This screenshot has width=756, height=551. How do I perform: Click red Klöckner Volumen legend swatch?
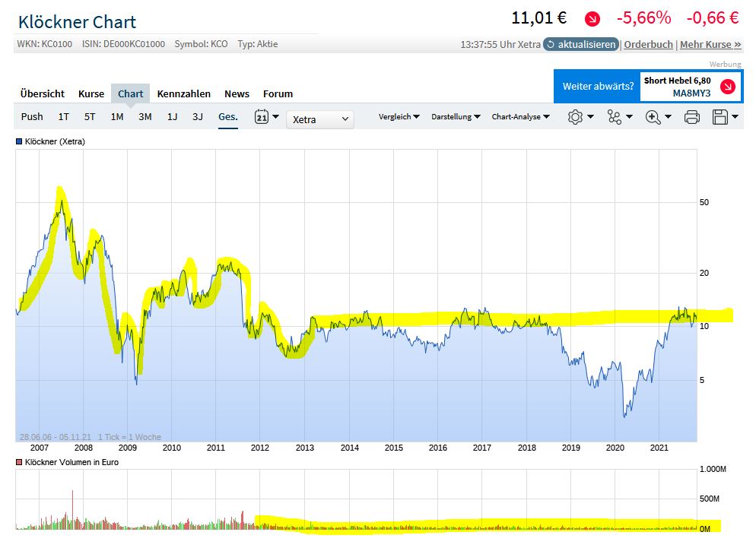click(19, 462)
